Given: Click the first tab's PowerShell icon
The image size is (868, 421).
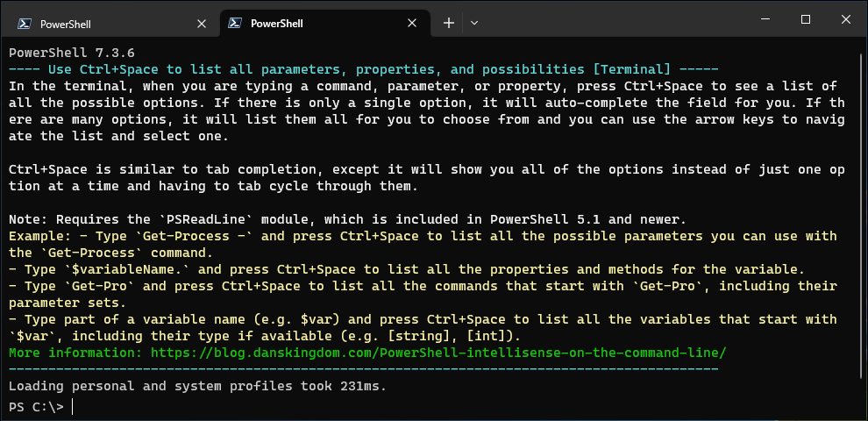Looking at the screenshot, I should (x=24, y=24).
